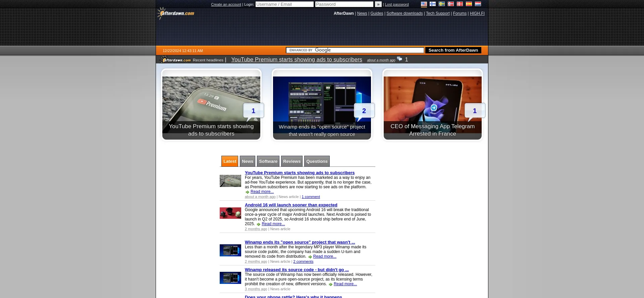Open News in top navigation
Screen dimensions: 644x298
click(x=362, y=13)
